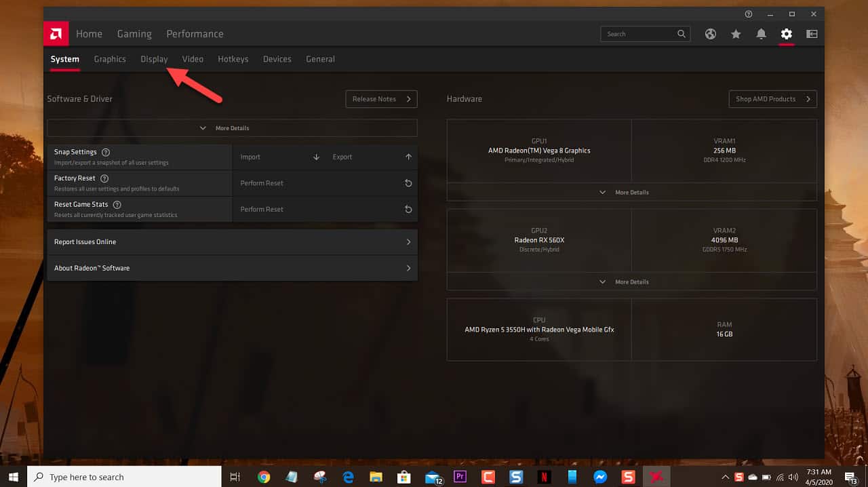868x487 pixels.
Task: Open the help question mark in title bar
Action: (749, 14)
